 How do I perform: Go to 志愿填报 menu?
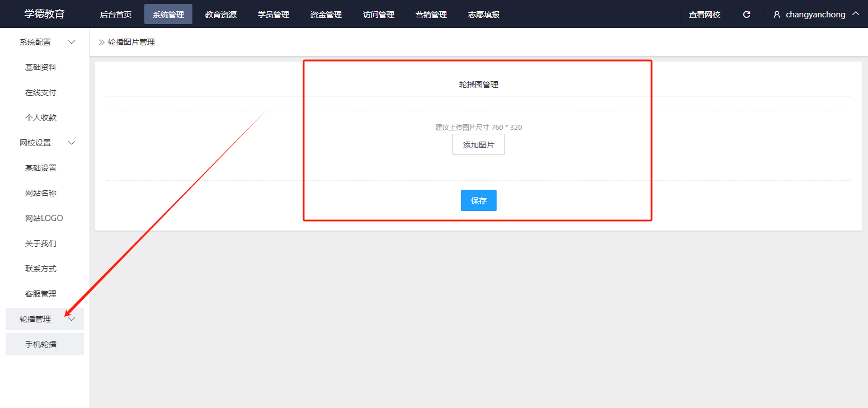484,15
